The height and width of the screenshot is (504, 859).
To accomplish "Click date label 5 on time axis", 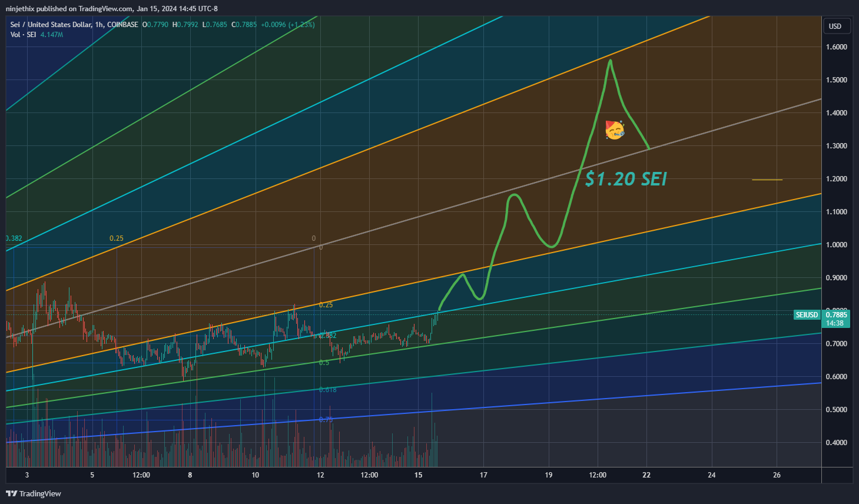I will [x=92, y=475].
